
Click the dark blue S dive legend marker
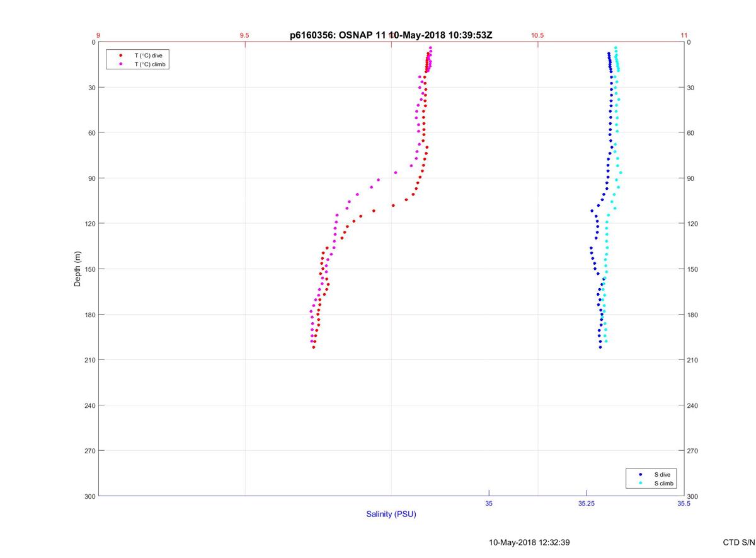tap(641, 474)
